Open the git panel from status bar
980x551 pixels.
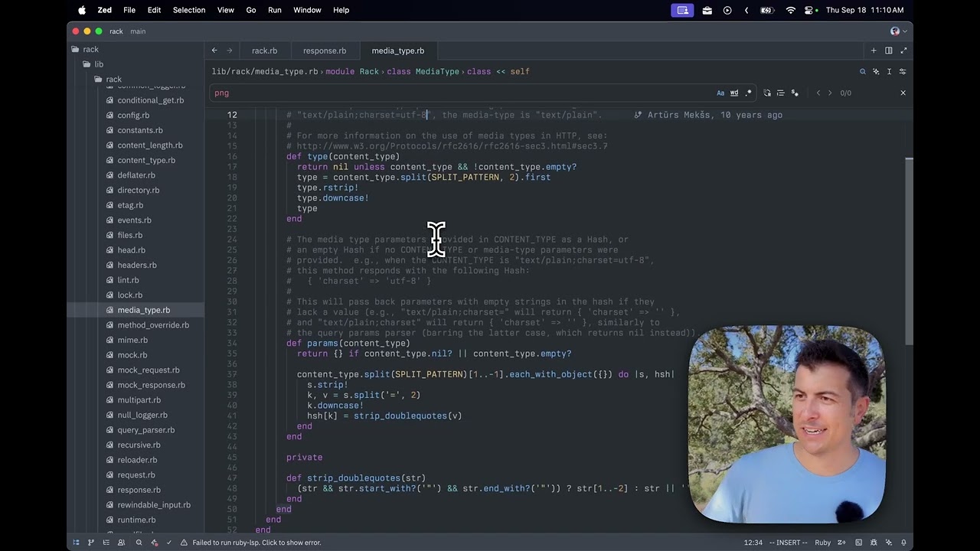pyautogui.click(x=90, y=543)
